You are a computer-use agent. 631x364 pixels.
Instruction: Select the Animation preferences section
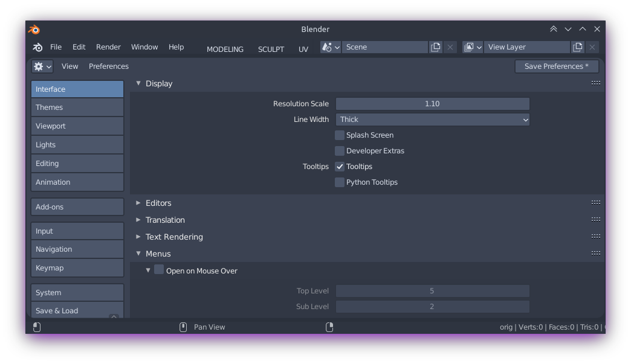coord(77,182)
